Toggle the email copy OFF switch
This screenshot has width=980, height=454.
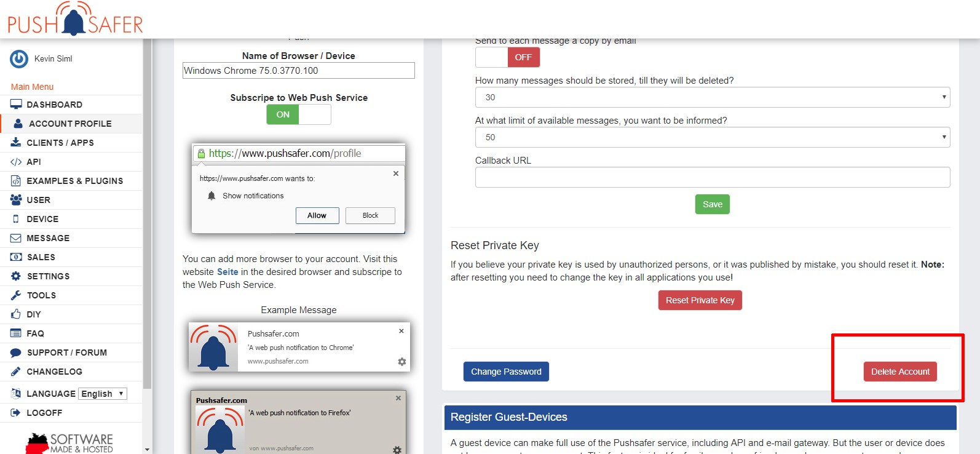click(x=508, y=57)
